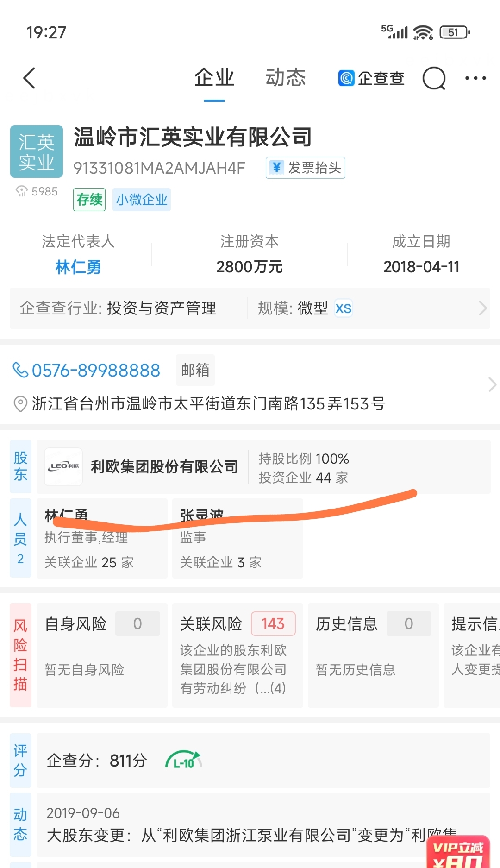Open the 2019-09-06 大股东变更 news item

coord(263,824)
